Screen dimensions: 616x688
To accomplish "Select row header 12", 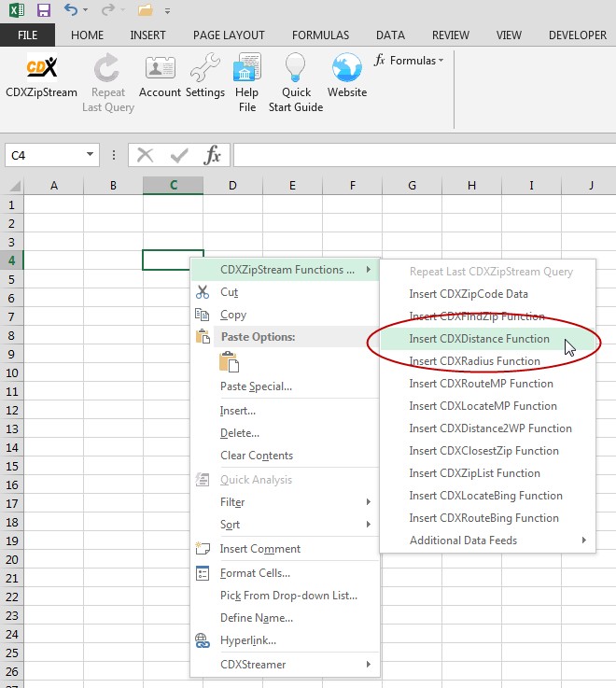I will (x=12, y=410).
